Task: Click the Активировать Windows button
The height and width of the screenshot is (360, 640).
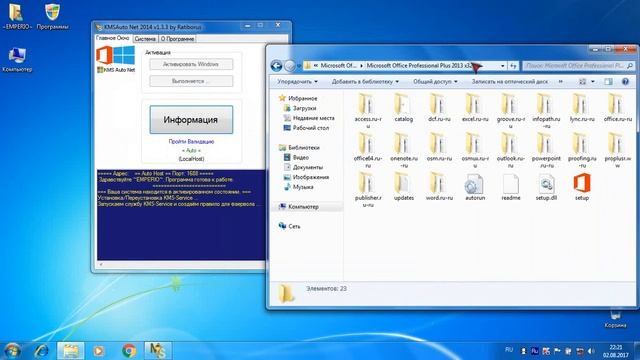Action: pyautogui.click(x=191, y=64)
